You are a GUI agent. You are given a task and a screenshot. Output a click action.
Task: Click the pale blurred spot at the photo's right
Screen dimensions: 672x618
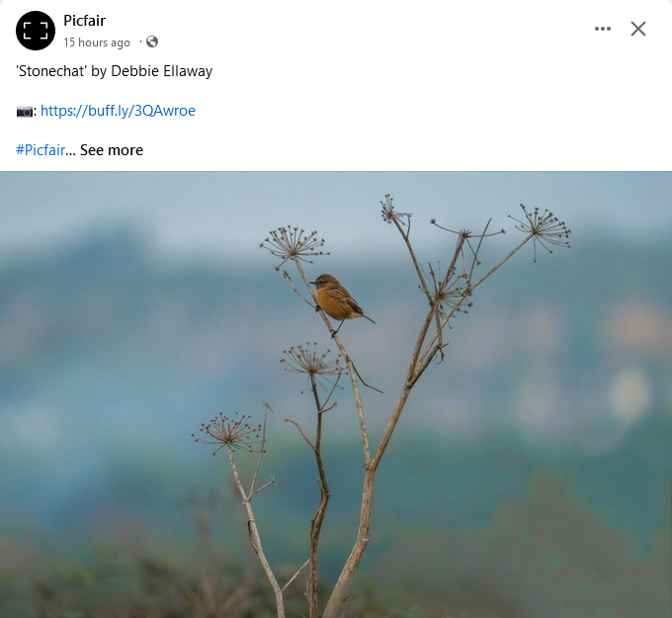pyautogui.click(x=630, y=395)
